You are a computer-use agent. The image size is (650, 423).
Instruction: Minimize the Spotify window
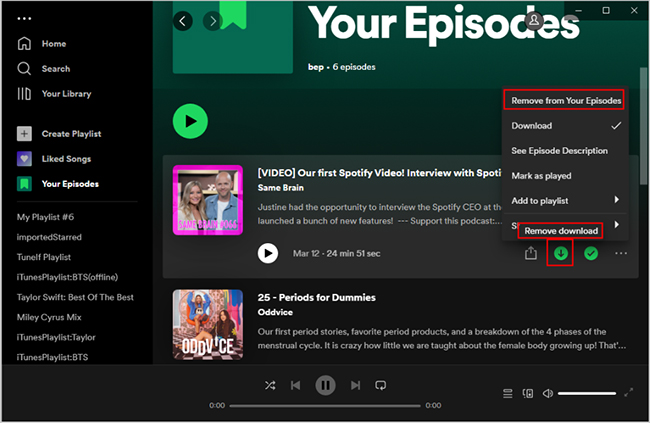tap(579, 10)
